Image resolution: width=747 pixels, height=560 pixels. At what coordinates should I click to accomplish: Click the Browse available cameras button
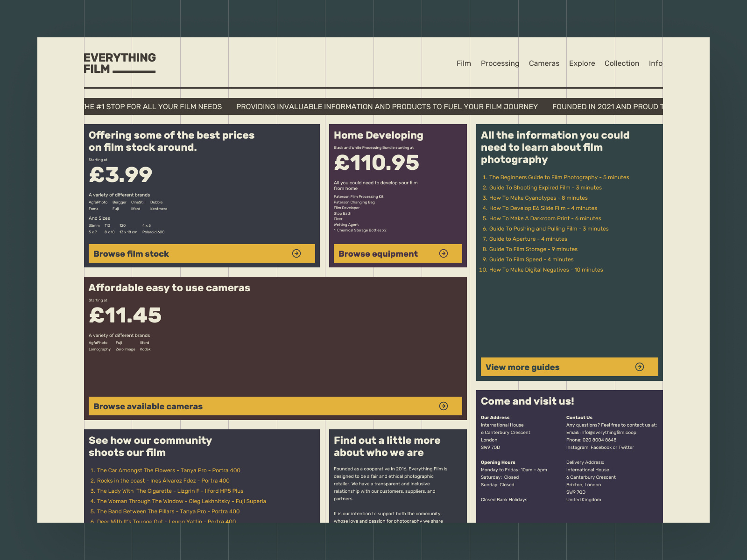coord(148,406)
